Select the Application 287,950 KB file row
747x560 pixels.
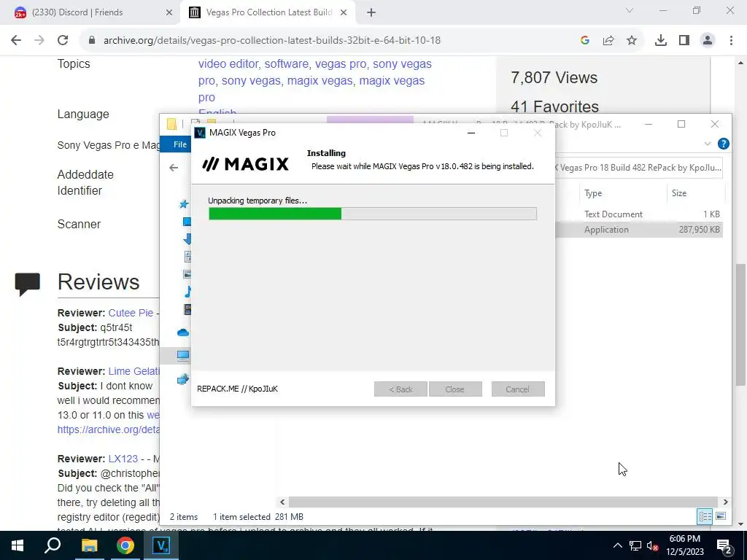638,230
